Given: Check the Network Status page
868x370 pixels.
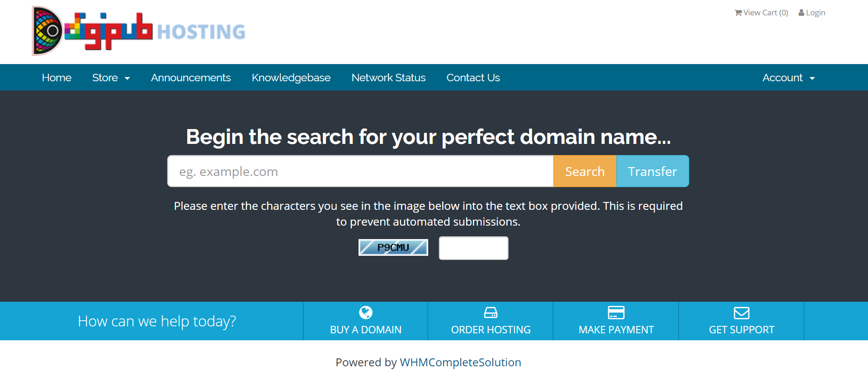Looking at the screenshot, I should [x=388, y=78].
